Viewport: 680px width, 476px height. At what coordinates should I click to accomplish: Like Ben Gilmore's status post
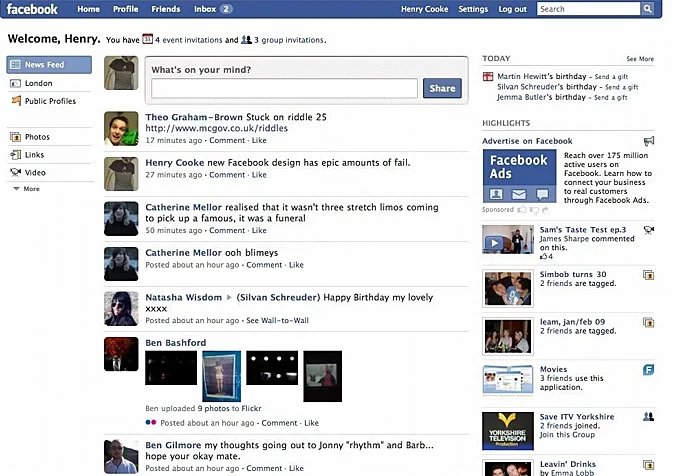click(x=296, y=469)
